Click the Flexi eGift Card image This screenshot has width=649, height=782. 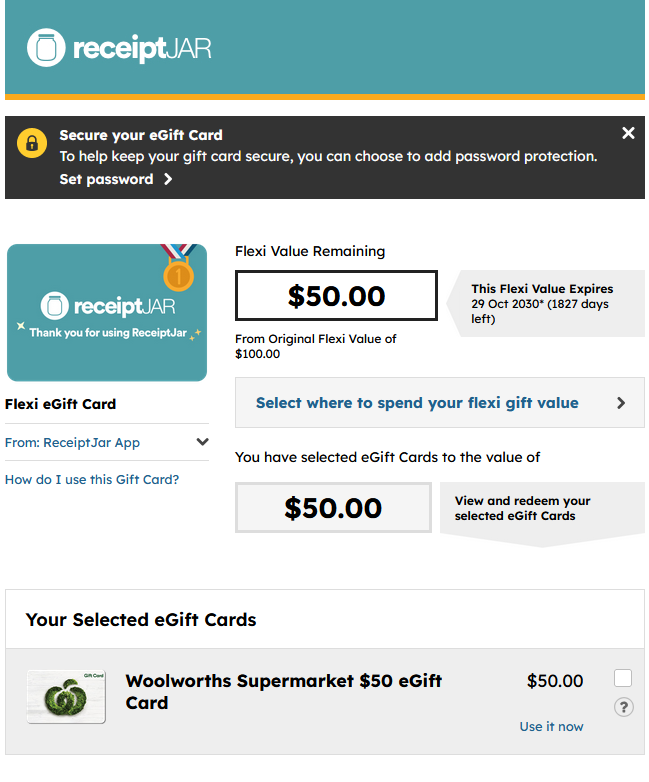pos(107,313)
